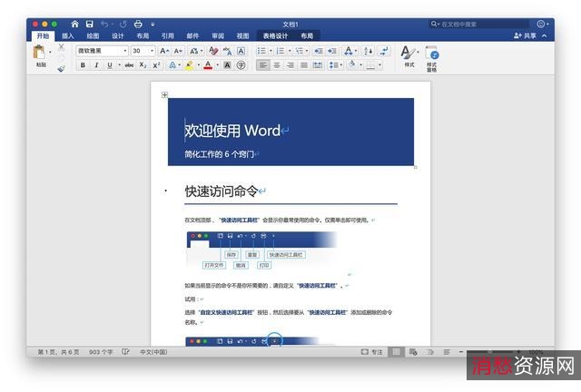Viewport: 581px width, 392px height.
Task: Cut selection with the scissors icon
Action: click(x=61, y=47)
